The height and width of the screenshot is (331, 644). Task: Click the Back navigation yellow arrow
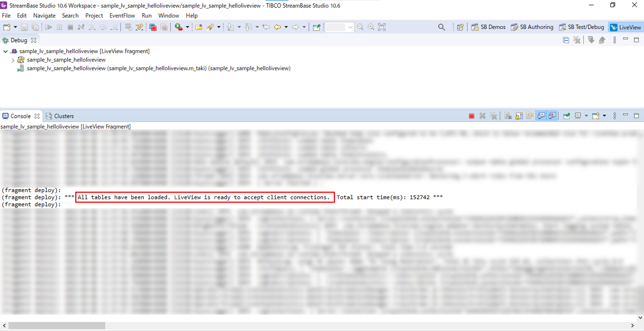[277, 27]
